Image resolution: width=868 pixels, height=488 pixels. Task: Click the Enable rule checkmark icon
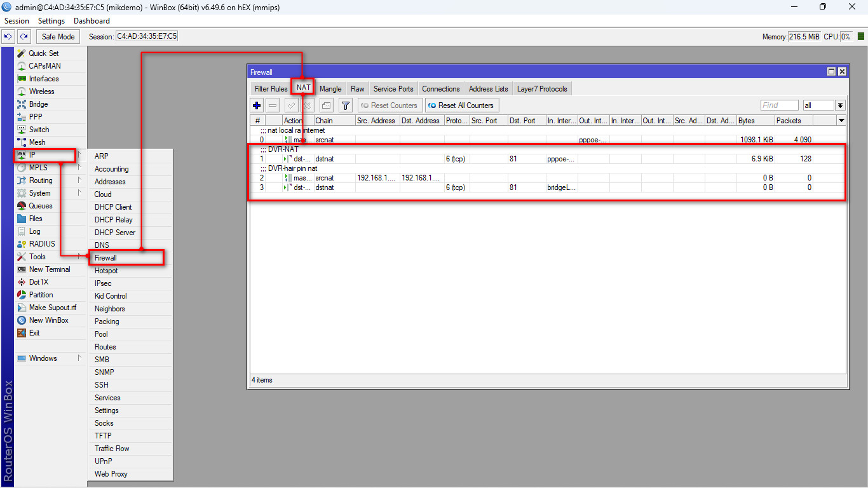(292, 105)
